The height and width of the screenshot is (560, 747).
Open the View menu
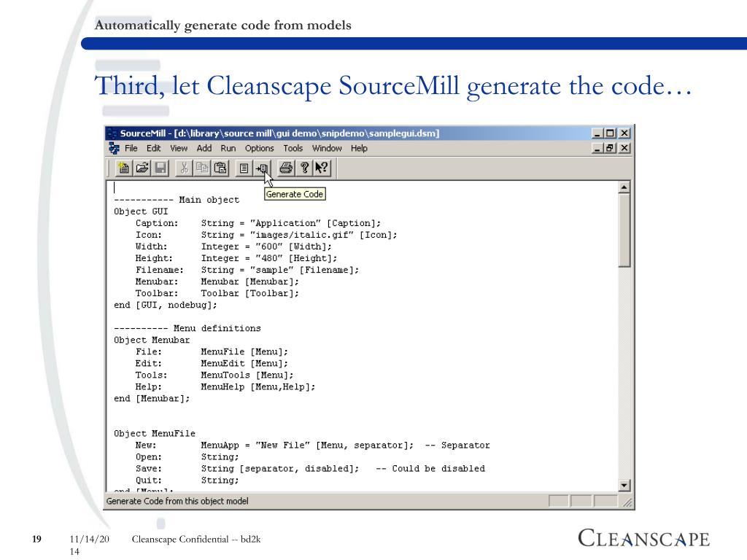179,148
